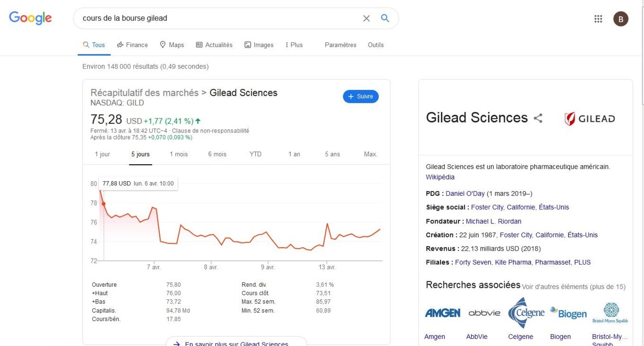Switch to the Actualités tab
The height and width of the screenshot is (346, 644).
(214, 45)
